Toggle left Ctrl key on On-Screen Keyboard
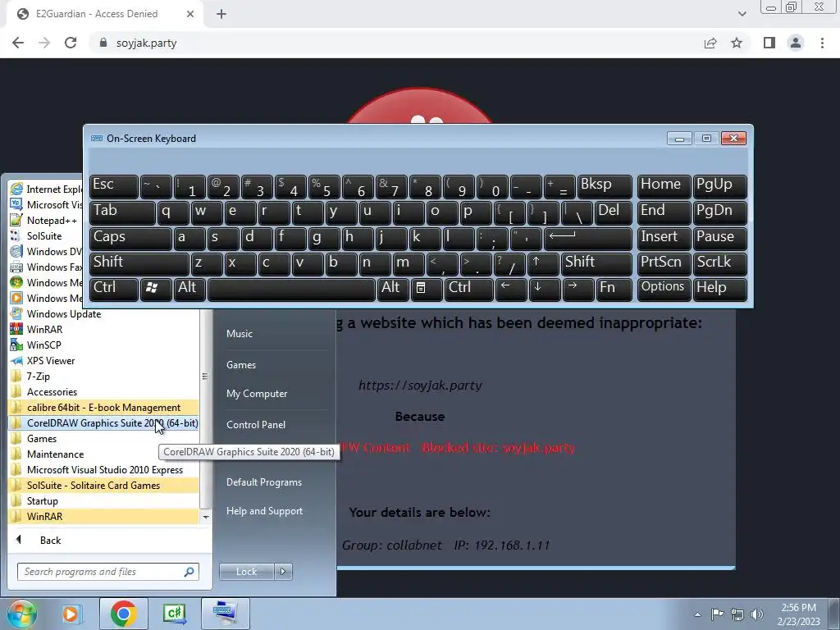The height and width of the screenshot is (630, 840). [113, 289]
